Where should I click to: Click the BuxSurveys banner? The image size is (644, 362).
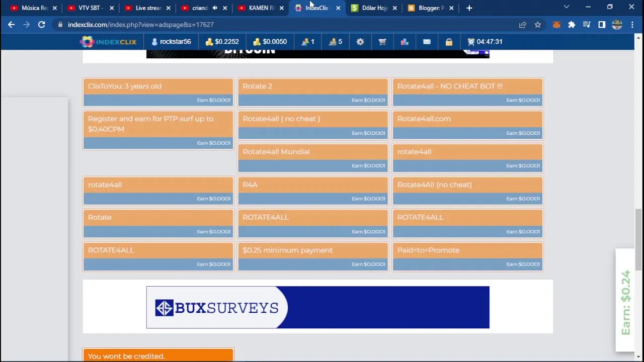(x=317, y=307)
